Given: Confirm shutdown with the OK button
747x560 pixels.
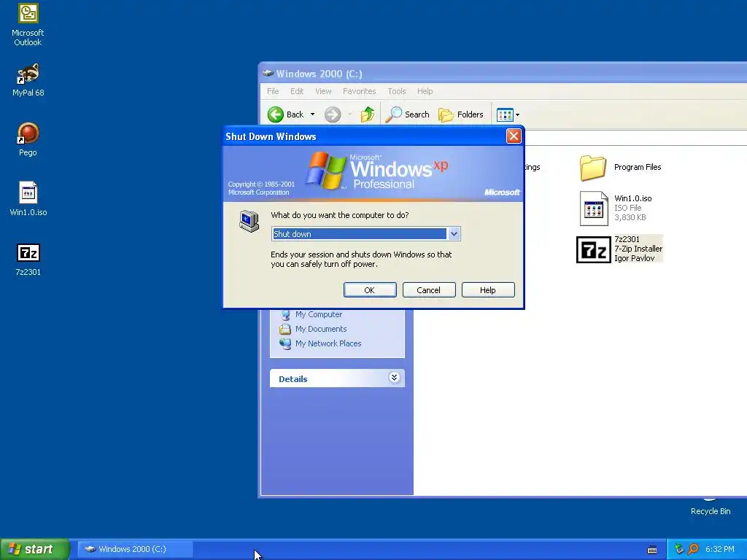Looking at the screenshot, I should coord(370,290).
